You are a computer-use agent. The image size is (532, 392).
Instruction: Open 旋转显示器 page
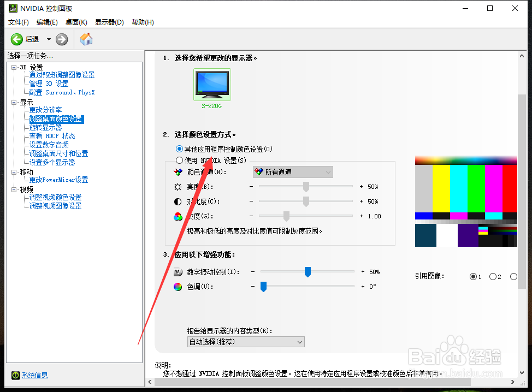(x=45, y=128)
